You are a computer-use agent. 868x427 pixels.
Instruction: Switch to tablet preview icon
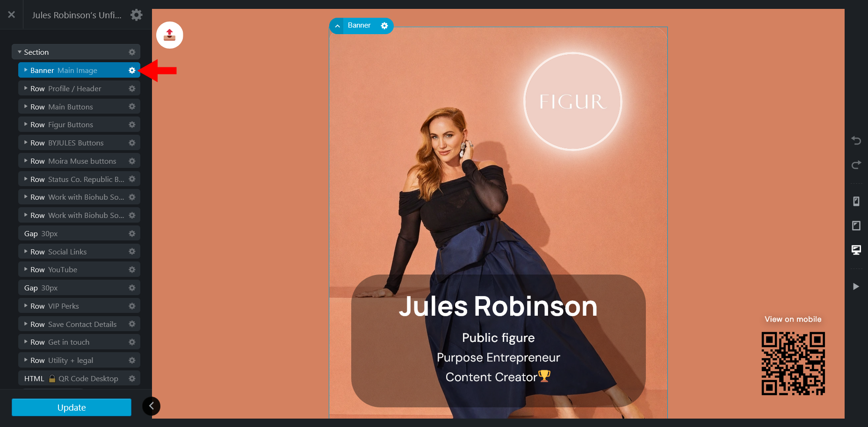[x=856, y=225]
